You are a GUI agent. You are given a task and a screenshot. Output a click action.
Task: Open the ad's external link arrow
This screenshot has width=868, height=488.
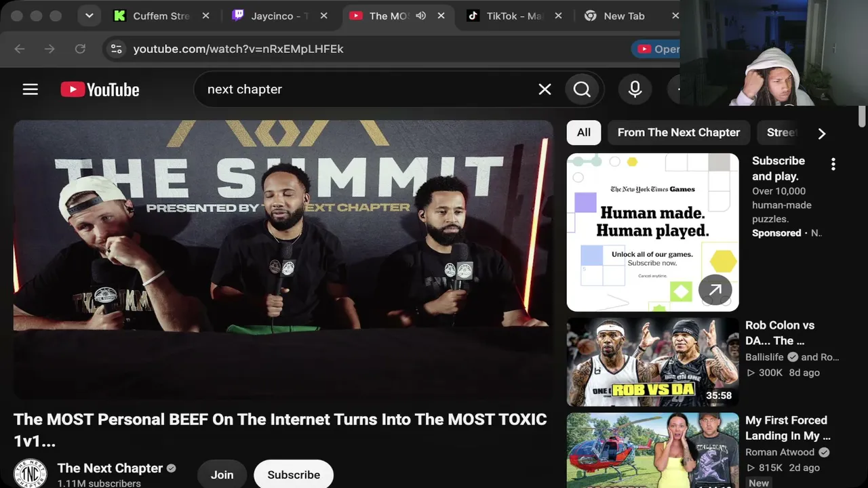(715, 291)
